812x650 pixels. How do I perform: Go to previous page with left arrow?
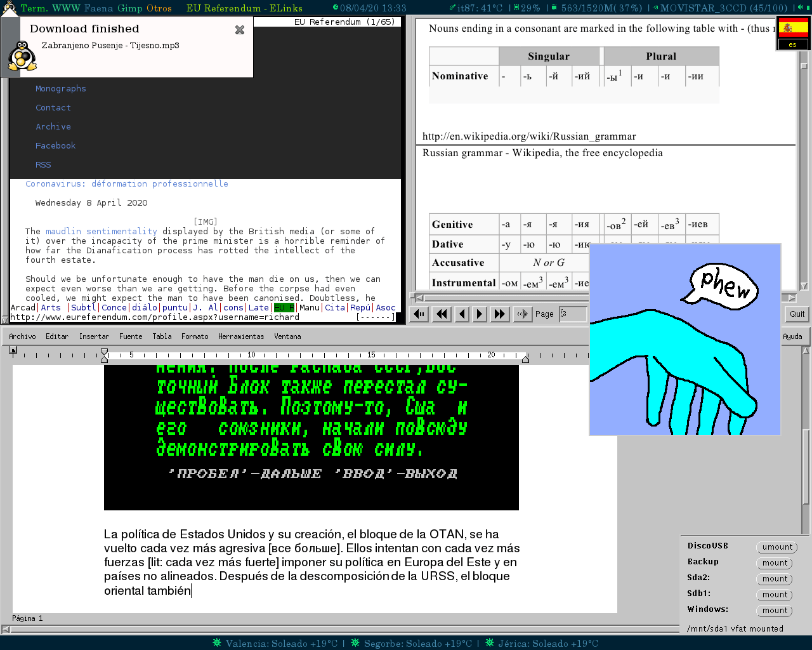tap(462, 314)
